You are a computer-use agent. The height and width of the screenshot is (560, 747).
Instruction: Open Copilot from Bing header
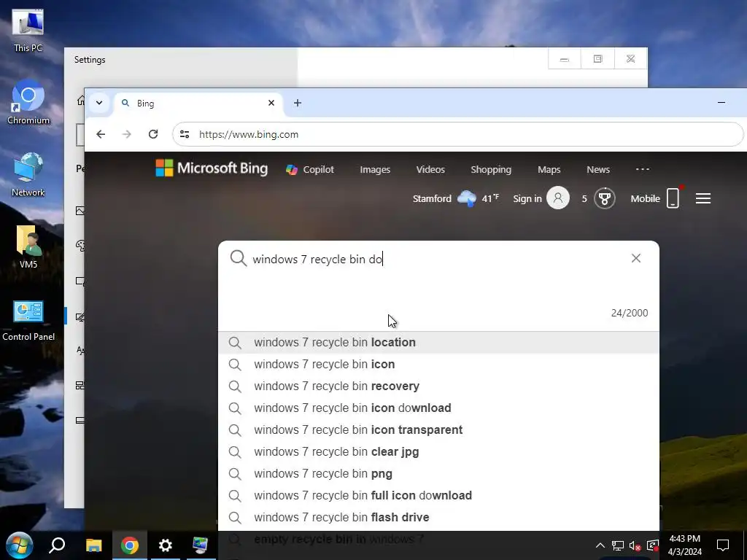point(309,169)
